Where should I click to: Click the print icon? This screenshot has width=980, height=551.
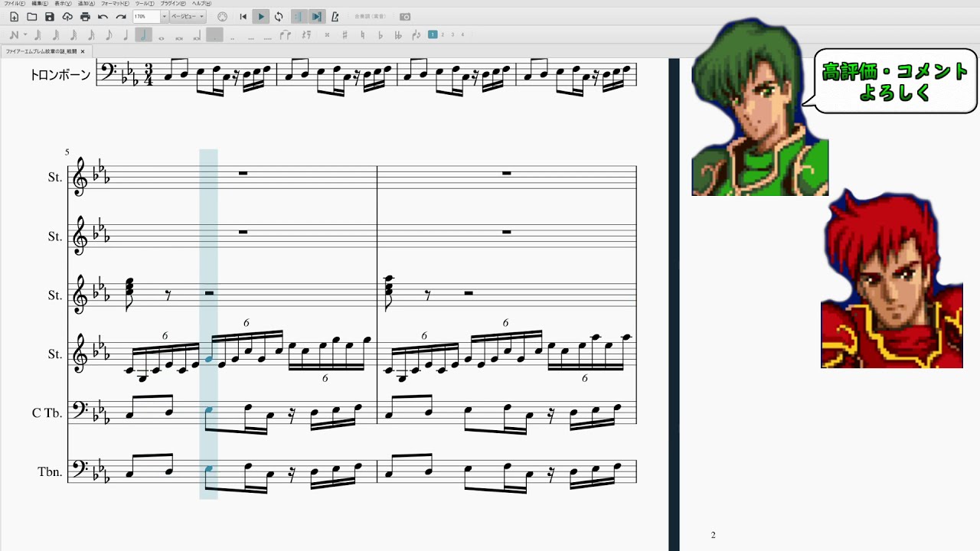pos(85,17)
